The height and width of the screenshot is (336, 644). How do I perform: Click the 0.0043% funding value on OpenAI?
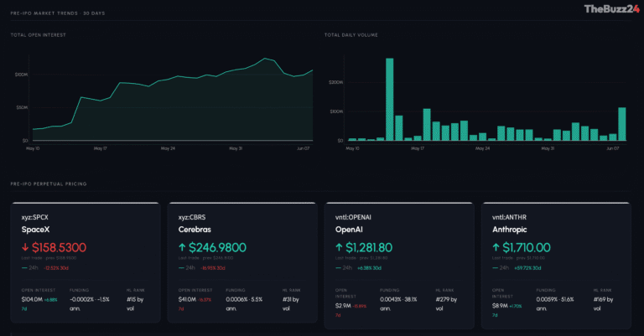[390, 299]
